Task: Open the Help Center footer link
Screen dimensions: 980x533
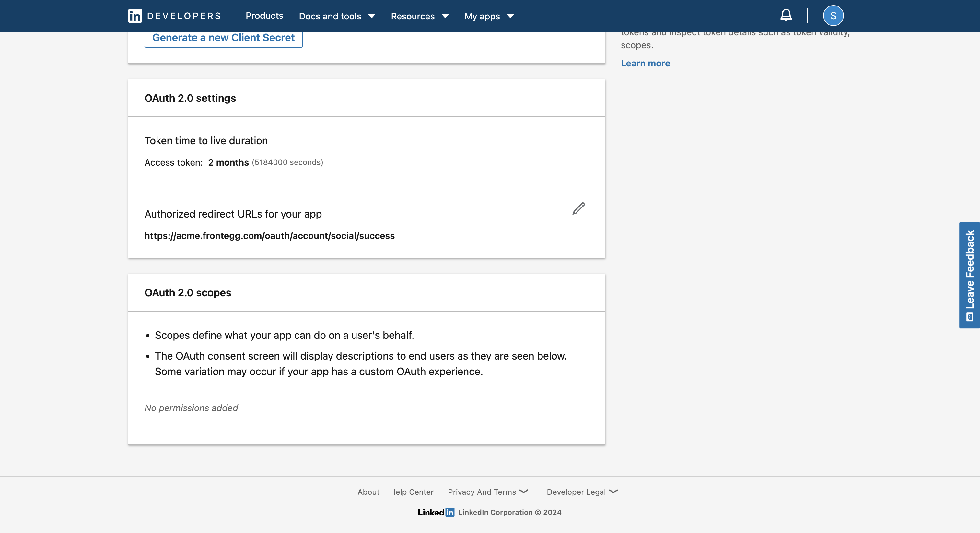Action: click(x=412, y=492)
